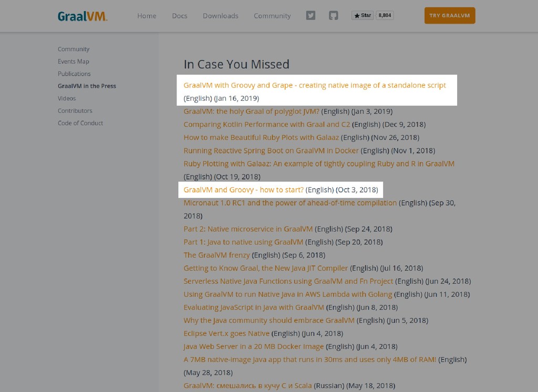538x392 pixels.
Task: Open 'Part 2: Native microservice in GraalVM'
Action: coord(248,229)
